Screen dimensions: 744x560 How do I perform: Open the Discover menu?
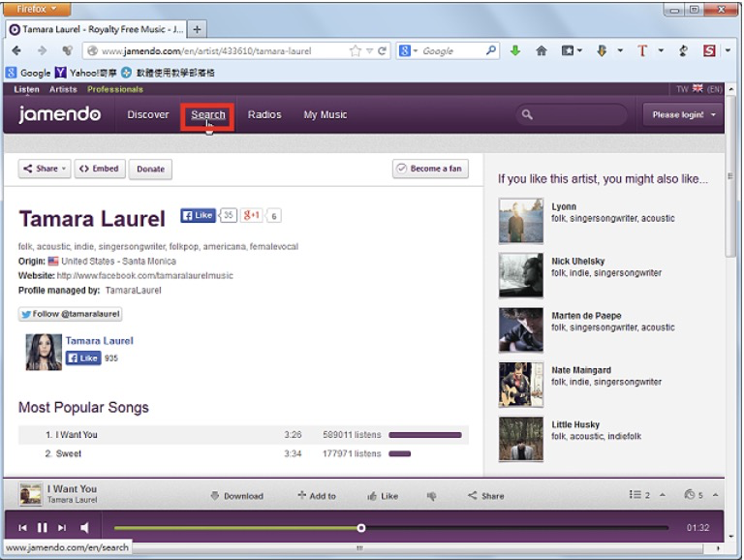point(148,114)
